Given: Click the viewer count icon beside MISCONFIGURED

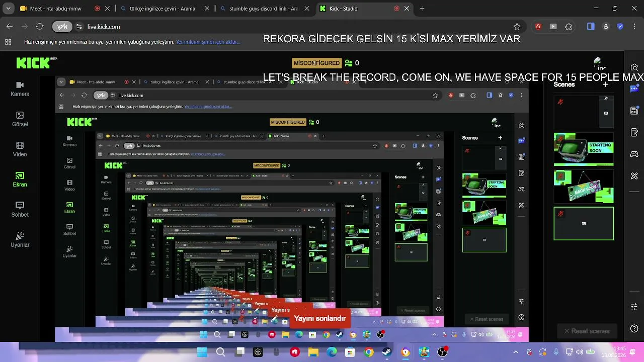Looking at the screenshot, I should (348, 63).
